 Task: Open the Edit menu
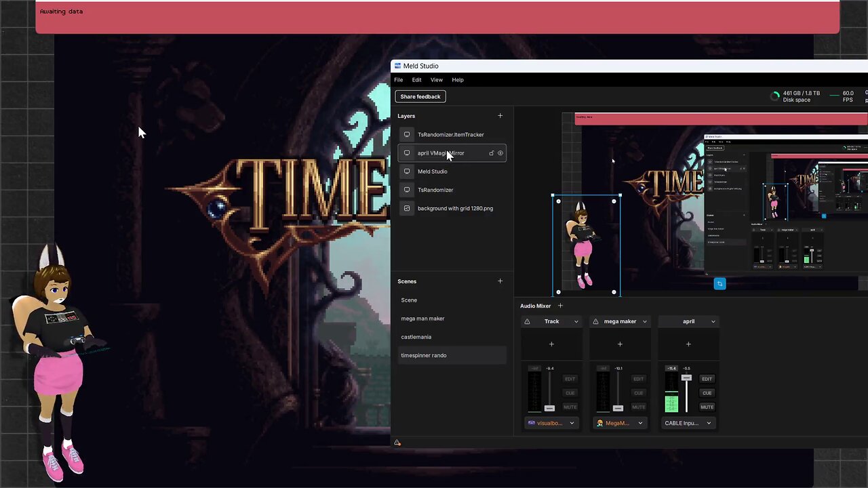(x=416, y=80)
